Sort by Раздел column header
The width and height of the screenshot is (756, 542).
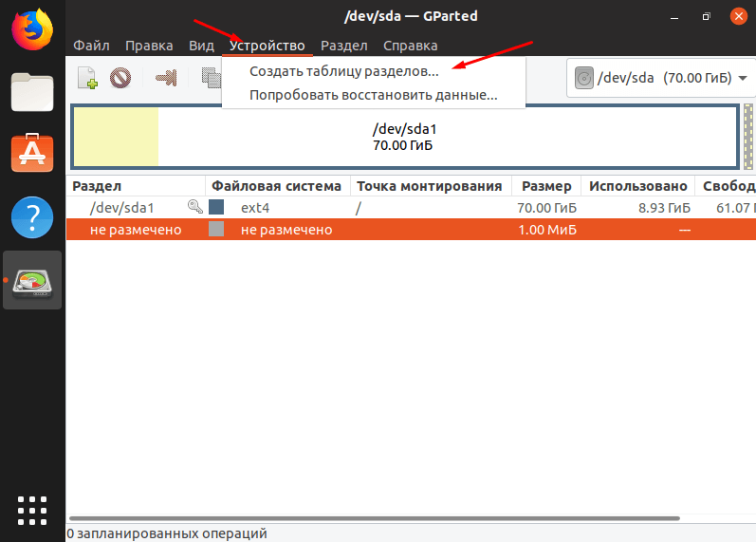click(136, 186)
